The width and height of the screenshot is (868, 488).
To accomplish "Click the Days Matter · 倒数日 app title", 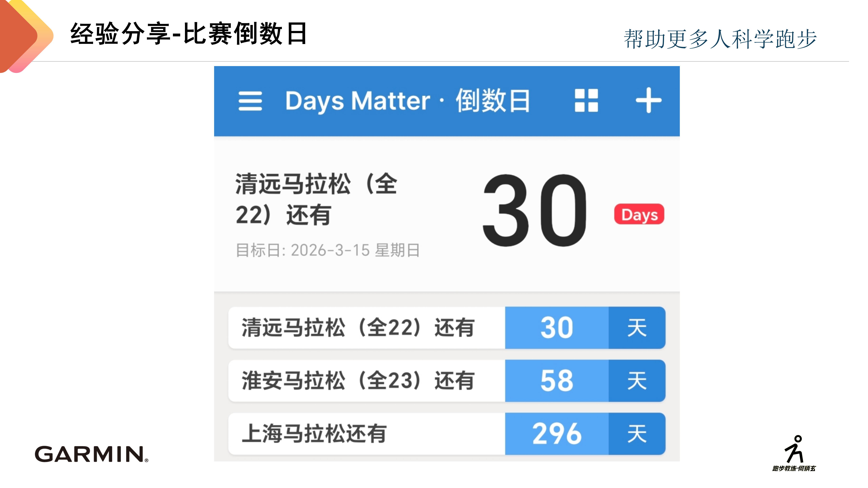I will (407, 101).
